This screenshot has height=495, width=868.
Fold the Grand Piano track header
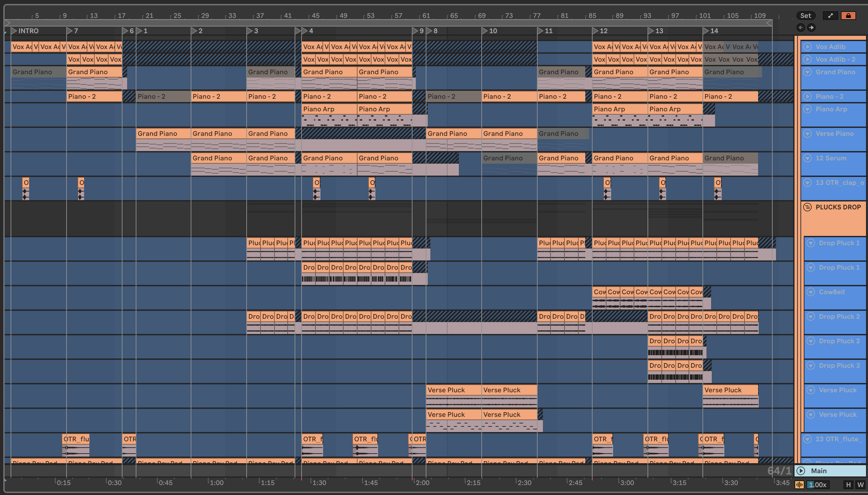point(807,72)
